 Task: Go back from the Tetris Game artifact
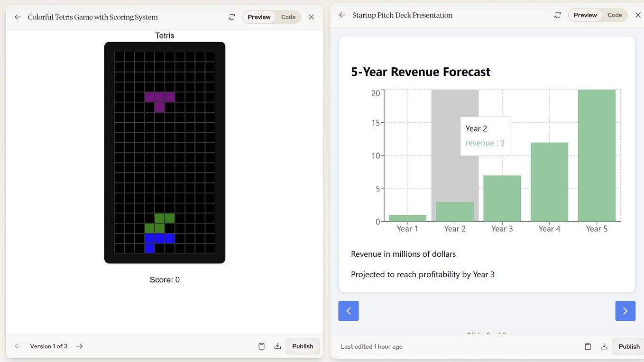(18, 17)
